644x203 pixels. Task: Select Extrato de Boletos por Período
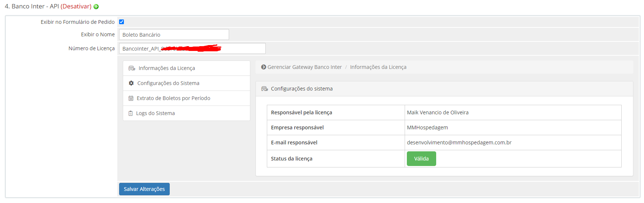(x=187, y=98)
